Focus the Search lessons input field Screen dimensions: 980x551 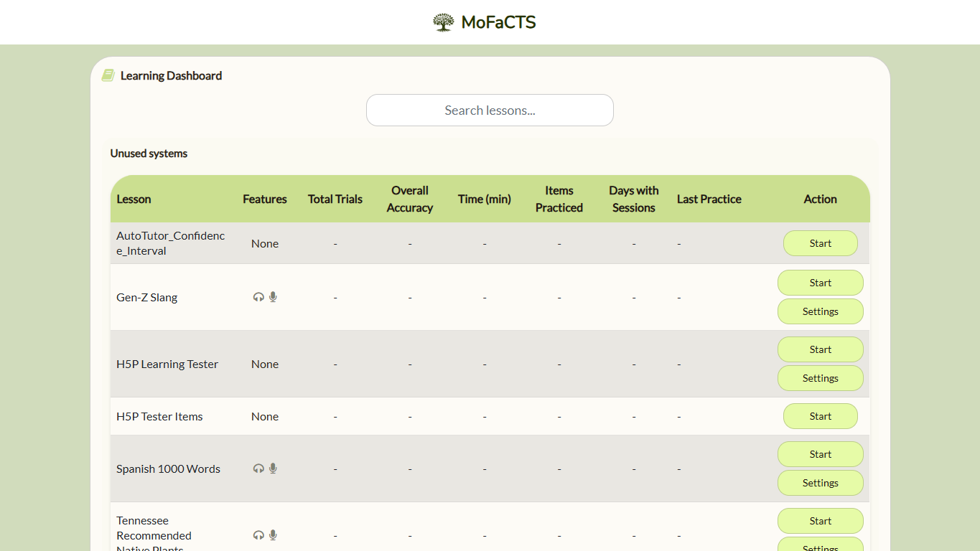[x=490, y=110]
